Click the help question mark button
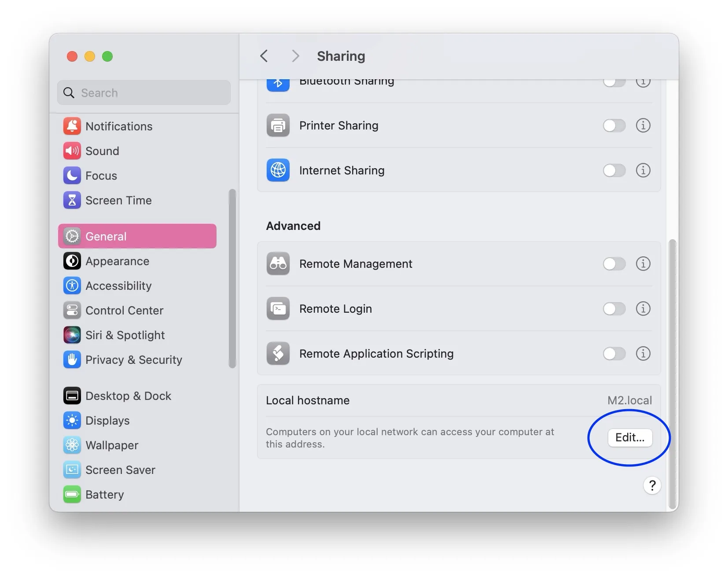 [652, 485]
